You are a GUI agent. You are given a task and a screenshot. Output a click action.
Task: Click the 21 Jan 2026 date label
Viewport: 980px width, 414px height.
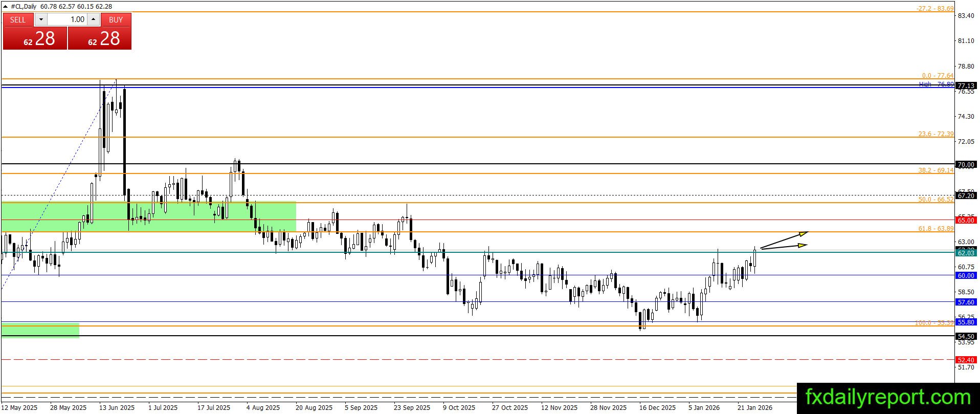coord(755,408)
